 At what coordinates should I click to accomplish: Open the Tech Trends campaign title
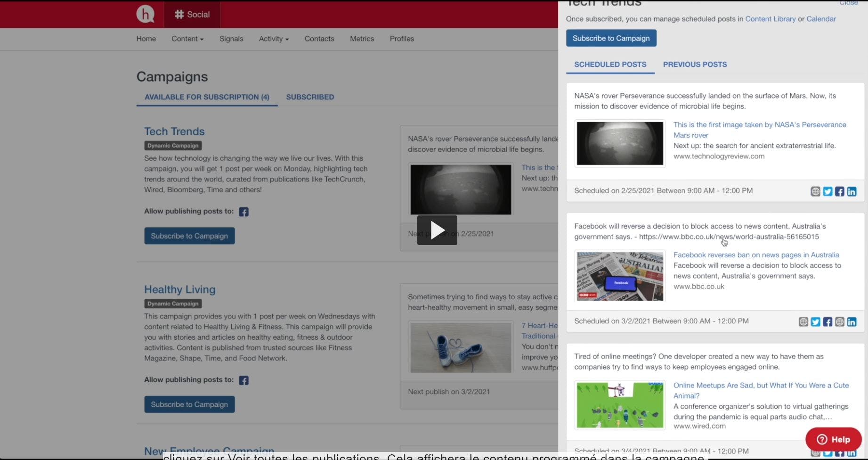pyautogui.click(x=174, y=131)
